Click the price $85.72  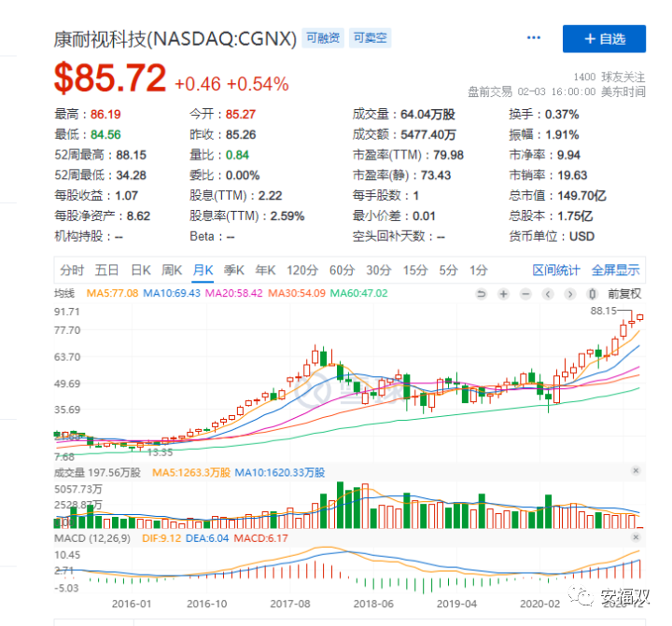(x=110, y=78)
